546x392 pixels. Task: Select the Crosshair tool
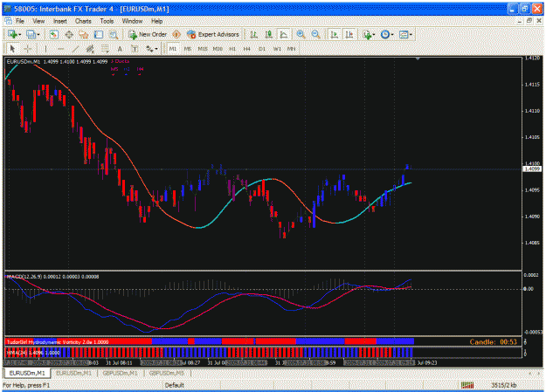pos(28,49)
